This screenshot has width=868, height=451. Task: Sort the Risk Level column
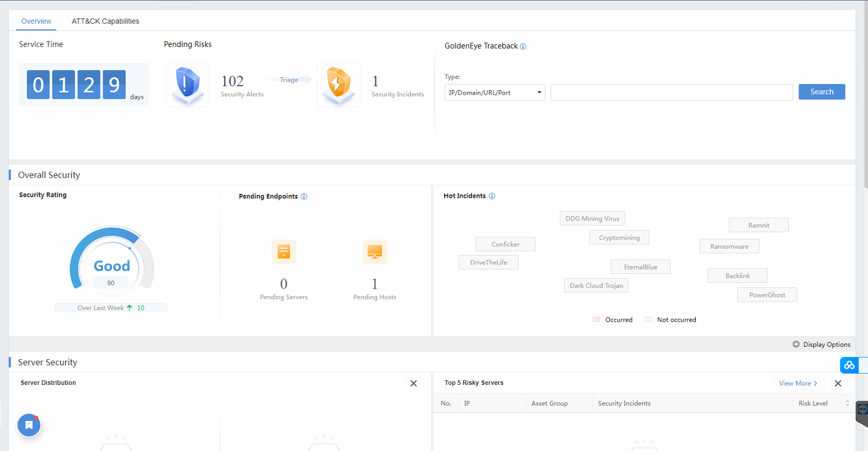[847, 403]
